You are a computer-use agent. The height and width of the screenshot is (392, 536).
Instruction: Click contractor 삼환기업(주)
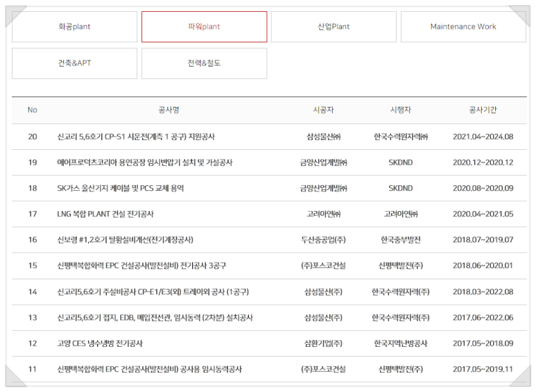pyautogui.click(x=323, y=343)
